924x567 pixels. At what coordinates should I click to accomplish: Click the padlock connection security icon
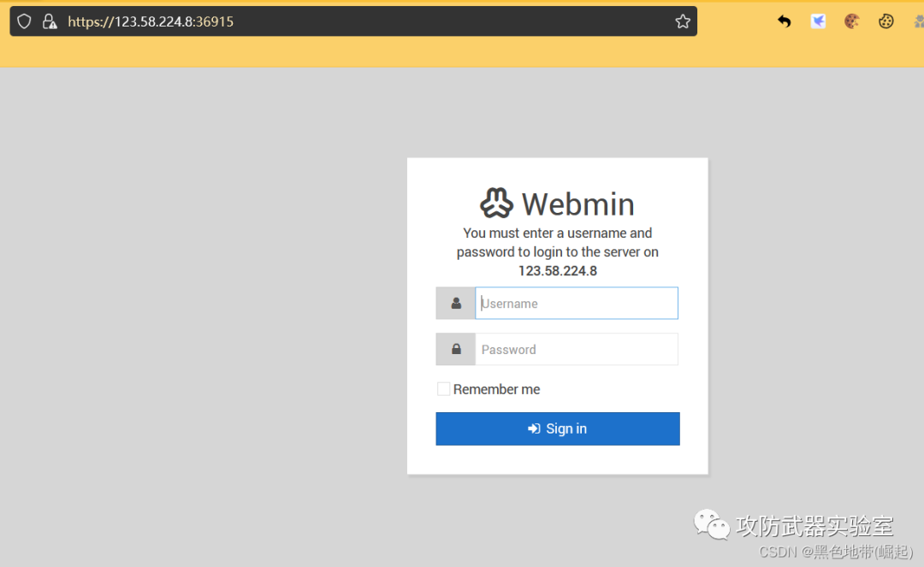[x=50, y=21]
